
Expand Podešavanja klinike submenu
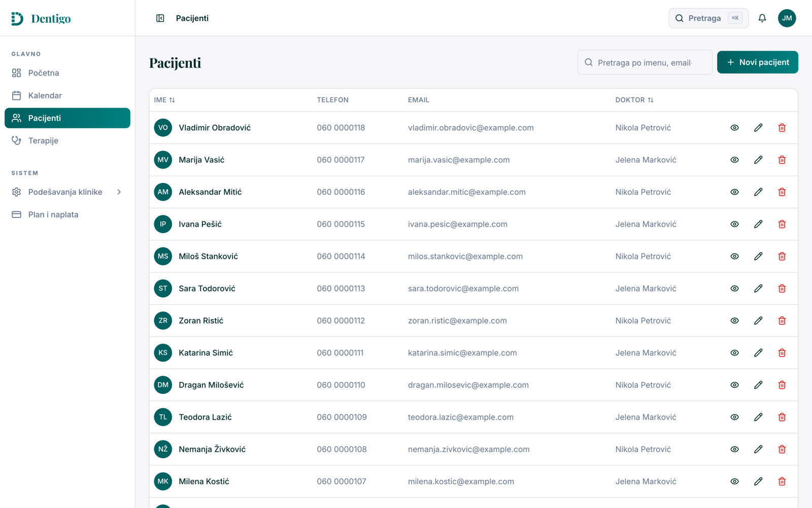click(67, 192)
